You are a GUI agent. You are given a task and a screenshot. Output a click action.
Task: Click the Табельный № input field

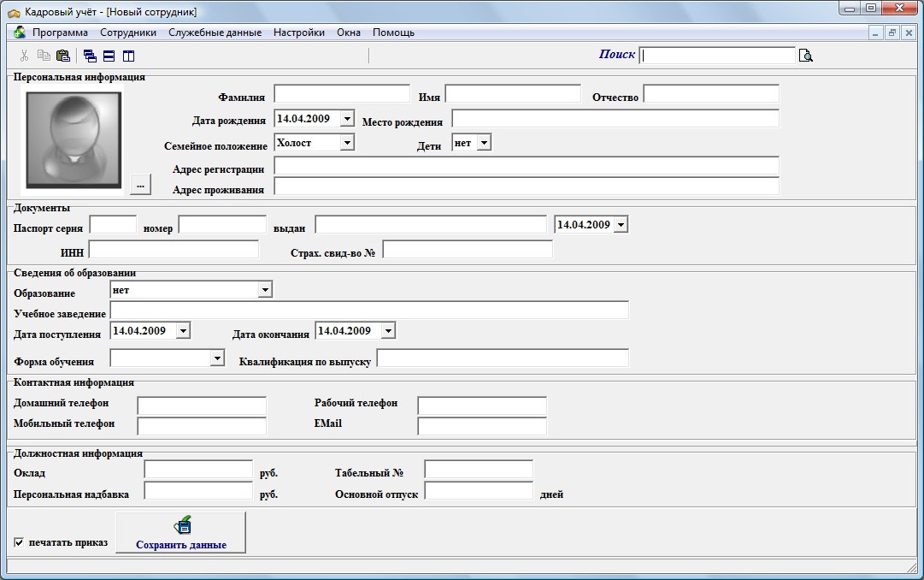point(479,470)
